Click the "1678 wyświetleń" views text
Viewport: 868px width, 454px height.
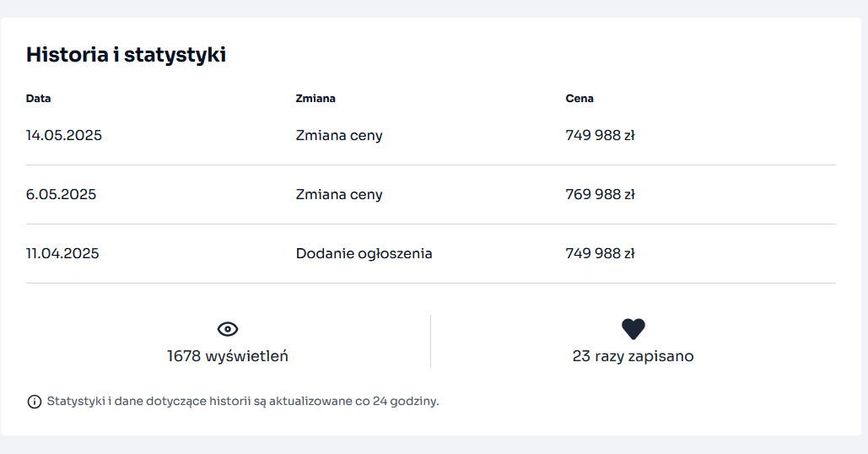tap(228, 356)
